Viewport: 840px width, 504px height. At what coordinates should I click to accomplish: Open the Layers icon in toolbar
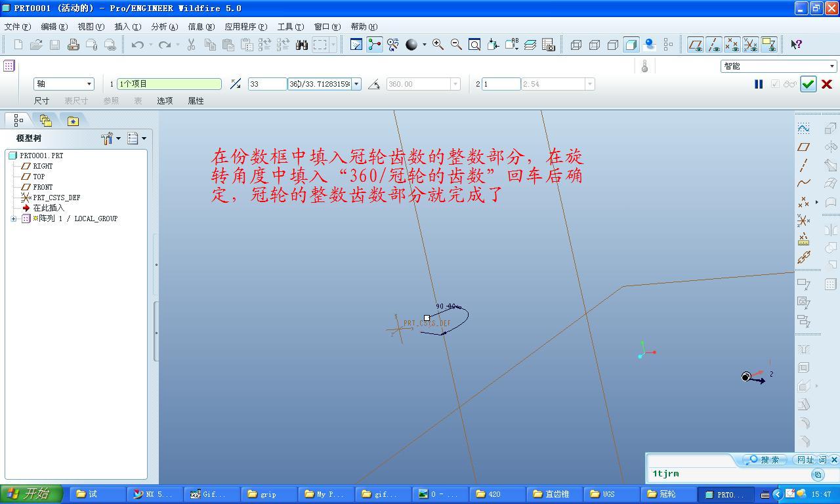click(530, 45)
